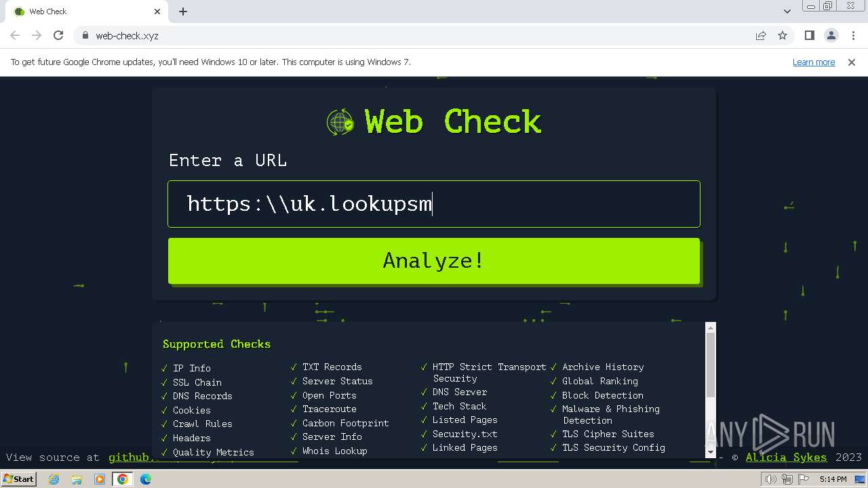Click the Chrome taskbar icon

point(123,479)
